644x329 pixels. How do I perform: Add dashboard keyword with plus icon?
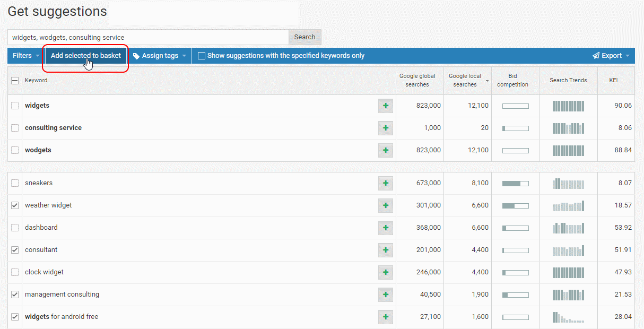pos(386,228)
